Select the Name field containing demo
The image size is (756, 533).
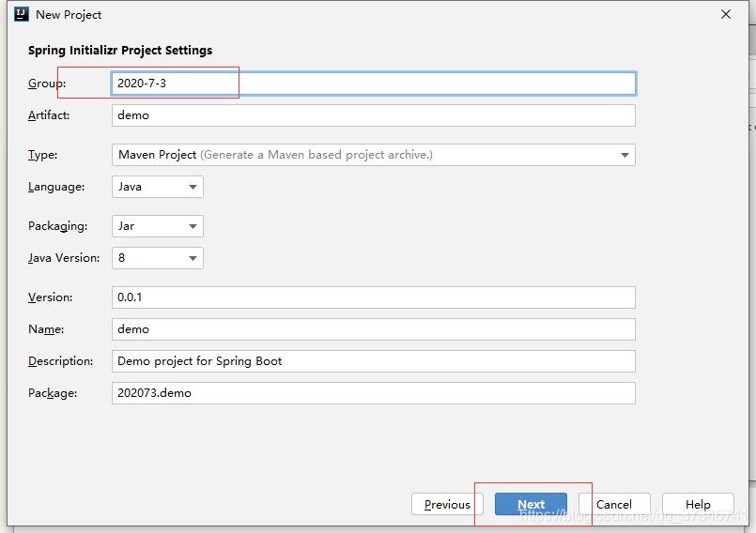coord(374,329)
